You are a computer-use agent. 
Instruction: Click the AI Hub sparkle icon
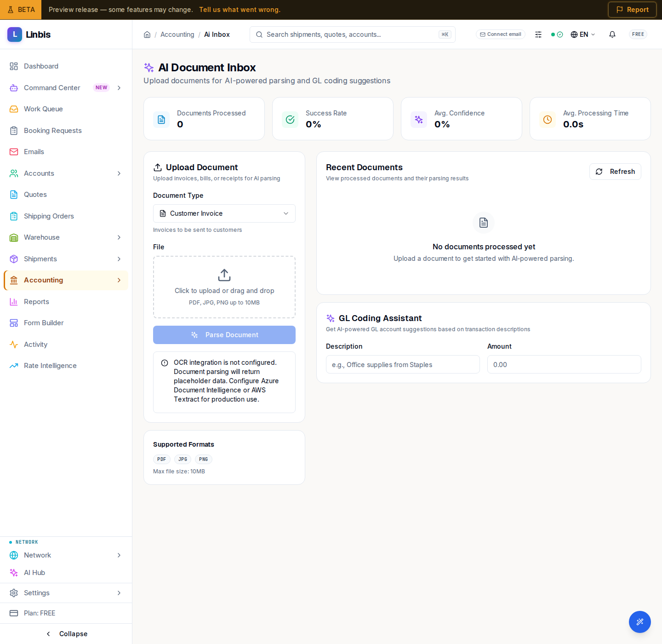click(x=14, y=573)
